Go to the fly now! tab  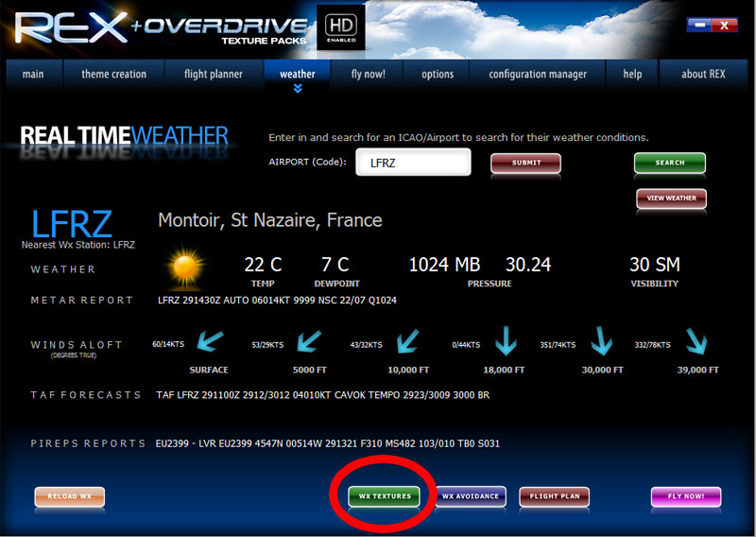(368, 74)
